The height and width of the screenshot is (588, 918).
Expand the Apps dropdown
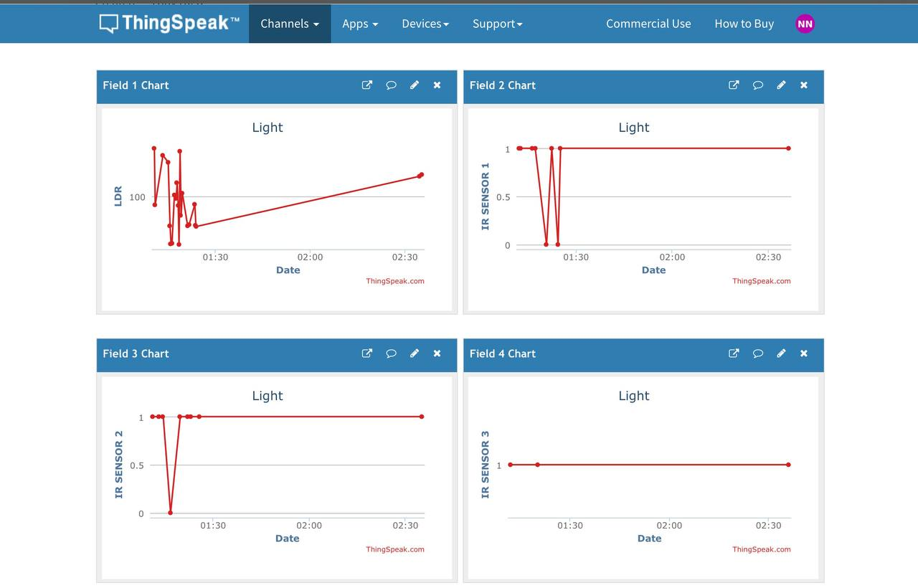(x=360, y=24)
